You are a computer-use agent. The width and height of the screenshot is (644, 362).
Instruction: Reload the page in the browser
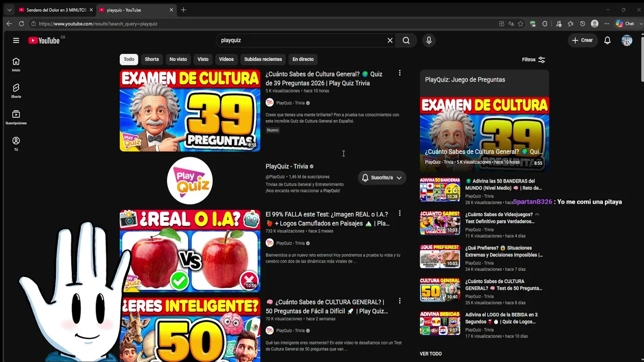click(21, 24)
